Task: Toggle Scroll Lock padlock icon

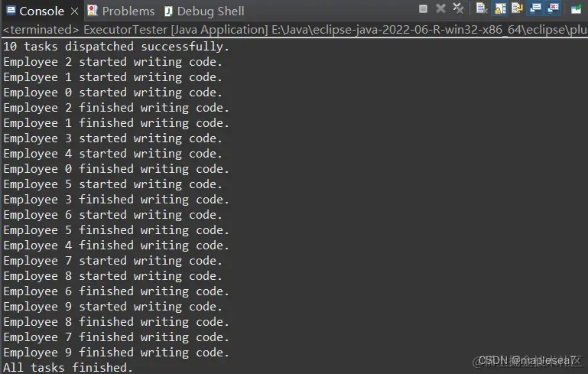Action: (500, 8)
